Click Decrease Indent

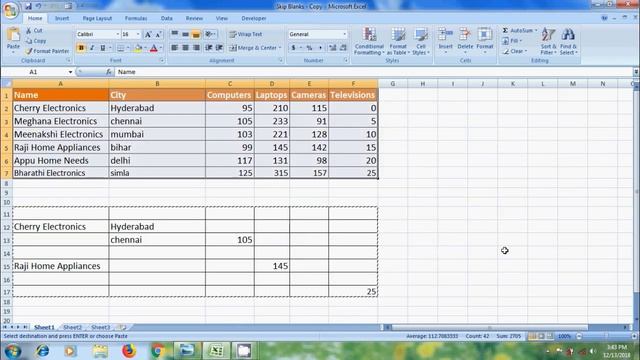[209, 48]
